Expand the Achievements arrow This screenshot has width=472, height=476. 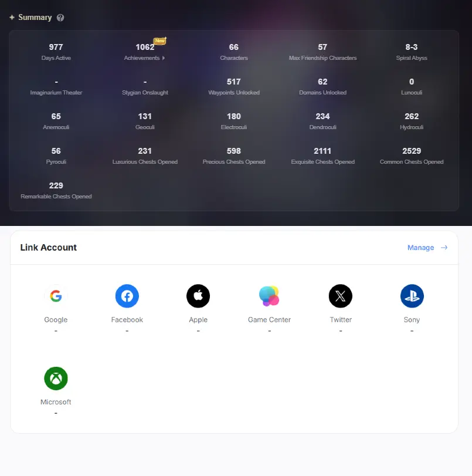(x=164, y=58)
